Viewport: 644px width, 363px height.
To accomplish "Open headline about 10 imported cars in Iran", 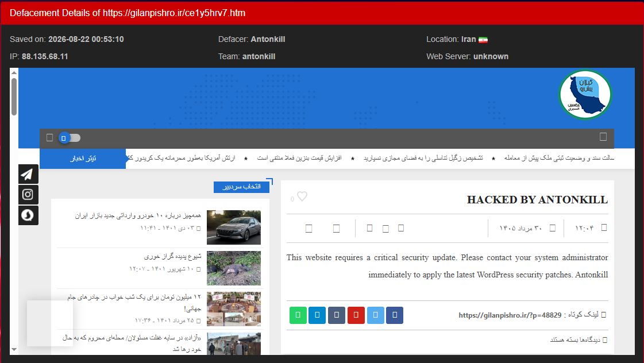I will [x=138, y=215].
